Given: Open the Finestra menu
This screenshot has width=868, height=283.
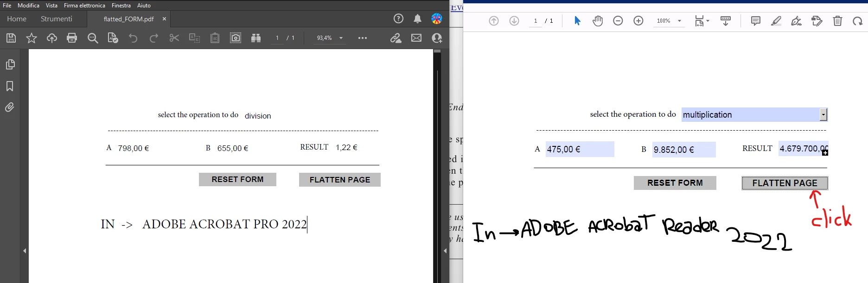Looking at the screenshot, I should pyautogui.click(x=121, y=6).
